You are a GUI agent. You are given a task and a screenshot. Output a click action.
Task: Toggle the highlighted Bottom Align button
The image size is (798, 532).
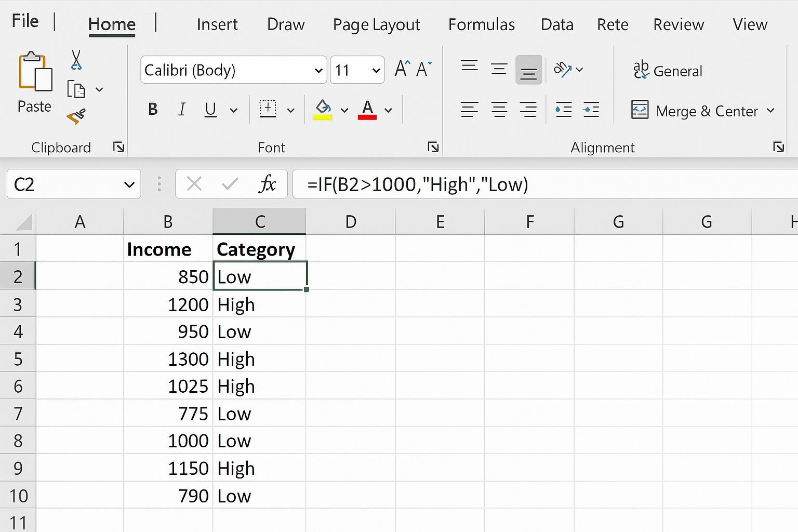(x=529, y=70)
